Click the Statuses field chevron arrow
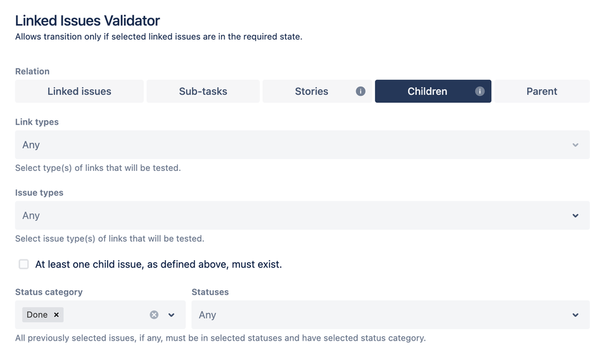The image size is (615, 364). click(576, 315)
